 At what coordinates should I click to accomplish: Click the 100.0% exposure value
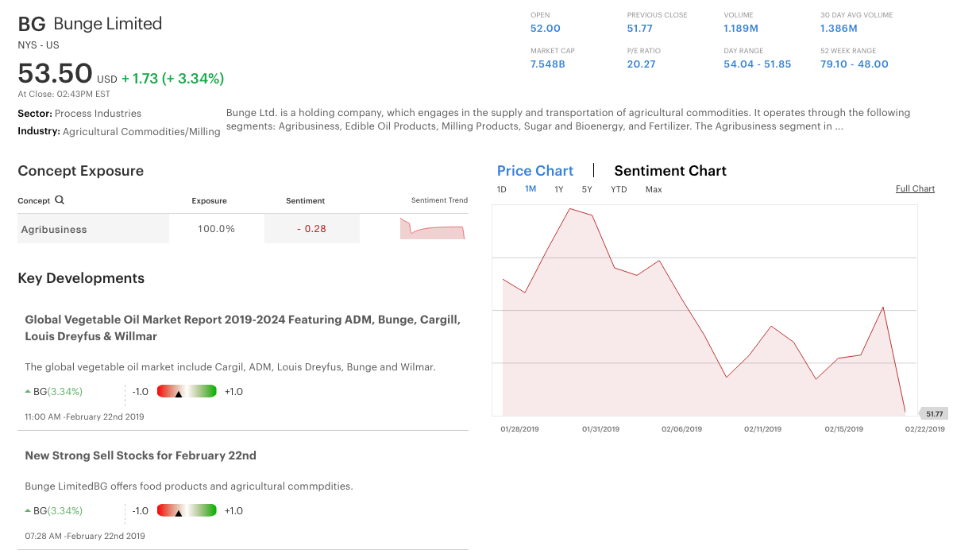216,229
